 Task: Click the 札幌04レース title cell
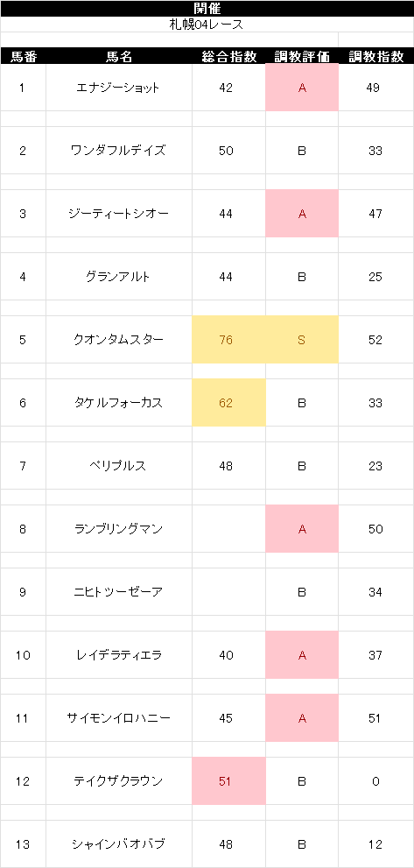[x=207, y=25]
